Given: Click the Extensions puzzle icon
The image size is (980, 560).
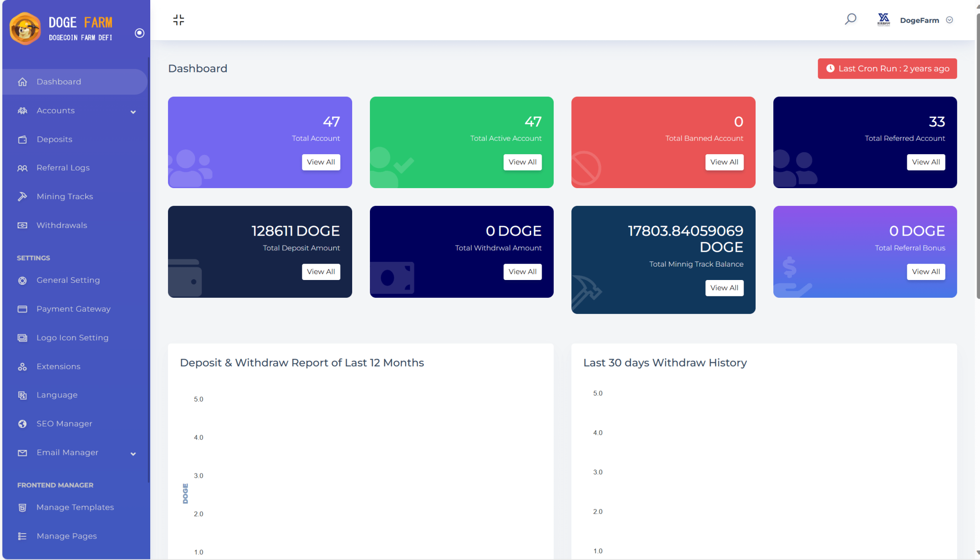Looking at the screenshot, I should [x=22, y=366].
